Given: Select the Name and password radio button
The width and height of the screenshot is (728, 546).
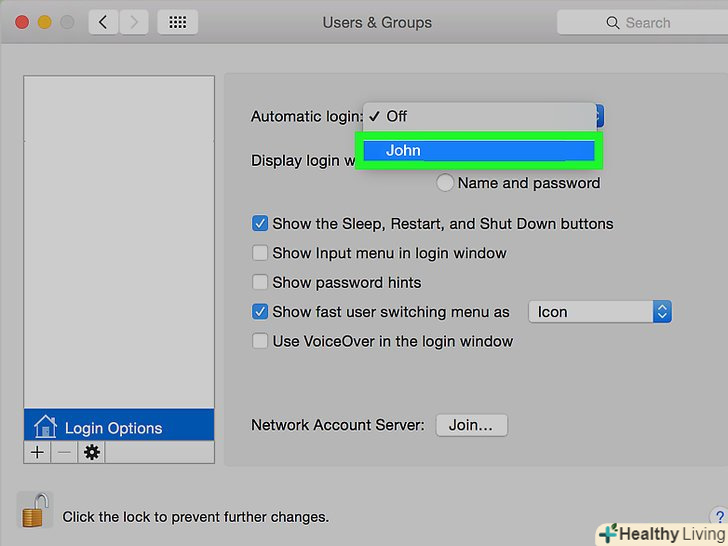Looking at the screenshot, I should (445, 182).
